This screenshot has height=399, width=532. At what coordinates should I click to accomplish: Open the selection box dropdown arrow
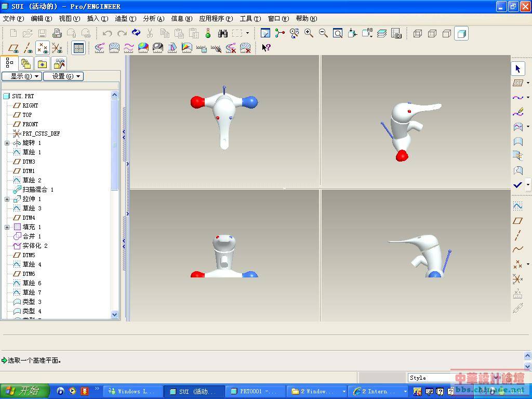(x=247, y=33)
